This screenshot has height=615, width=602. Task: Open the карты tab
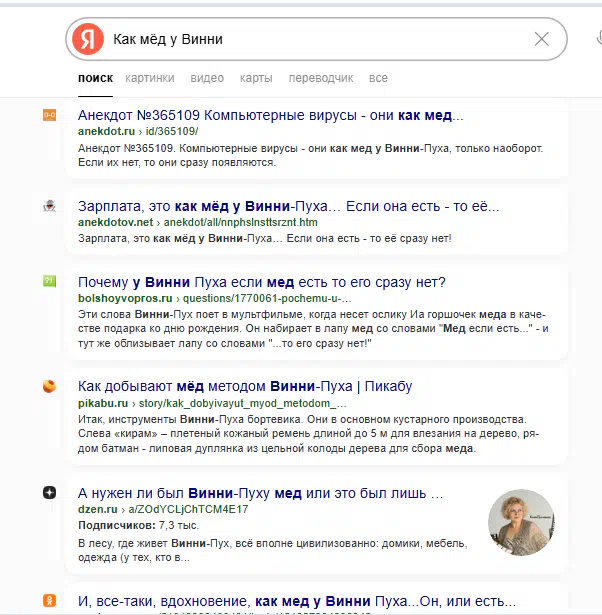[x=256, y=78]
